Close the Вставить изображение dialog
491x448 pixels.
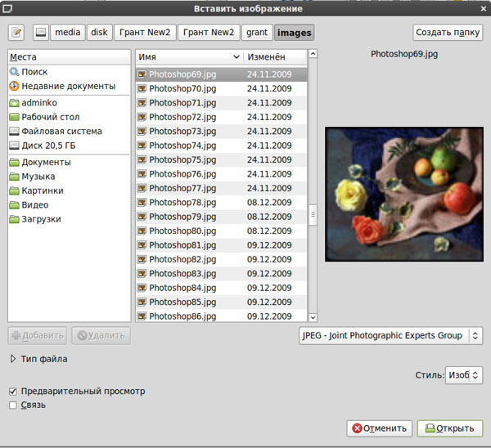[x=483, y=9]
